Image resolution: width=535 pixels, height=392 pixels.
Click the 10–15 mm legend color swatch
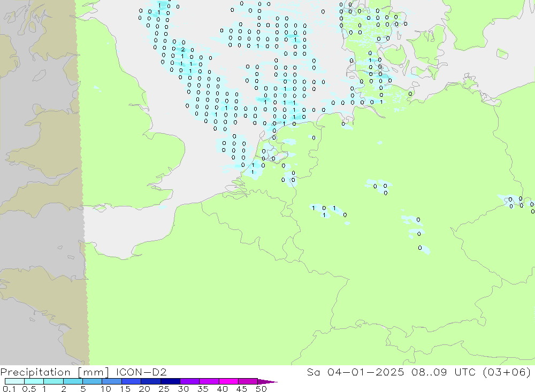point(112,381)
